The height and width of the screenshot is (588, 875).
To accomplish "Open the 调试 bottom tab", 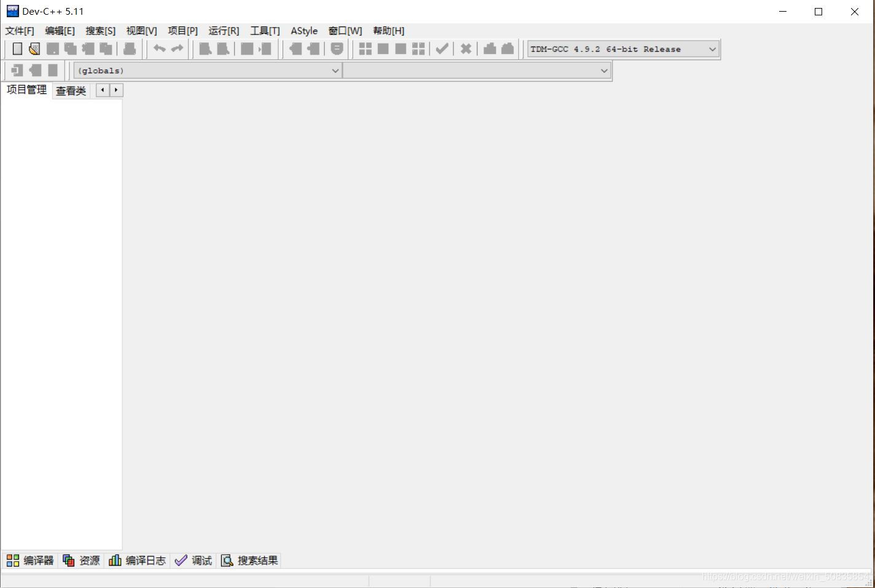I will coord(193,560).
